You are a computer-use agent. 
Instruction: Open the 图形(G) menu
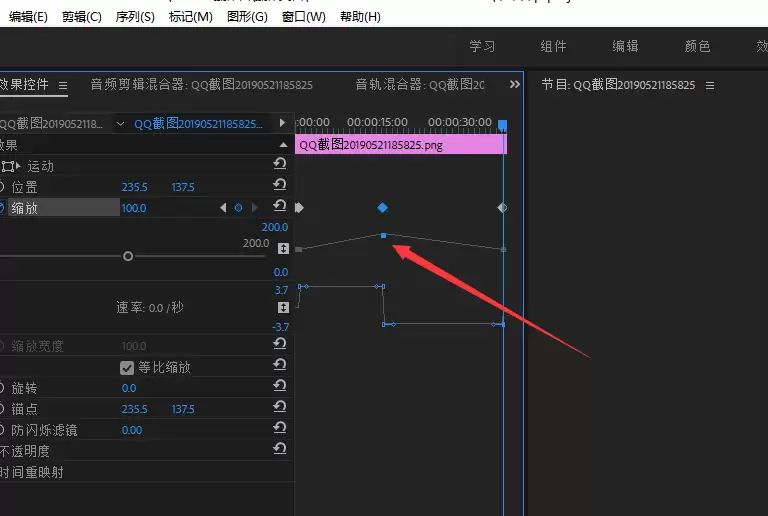(247, 17)
